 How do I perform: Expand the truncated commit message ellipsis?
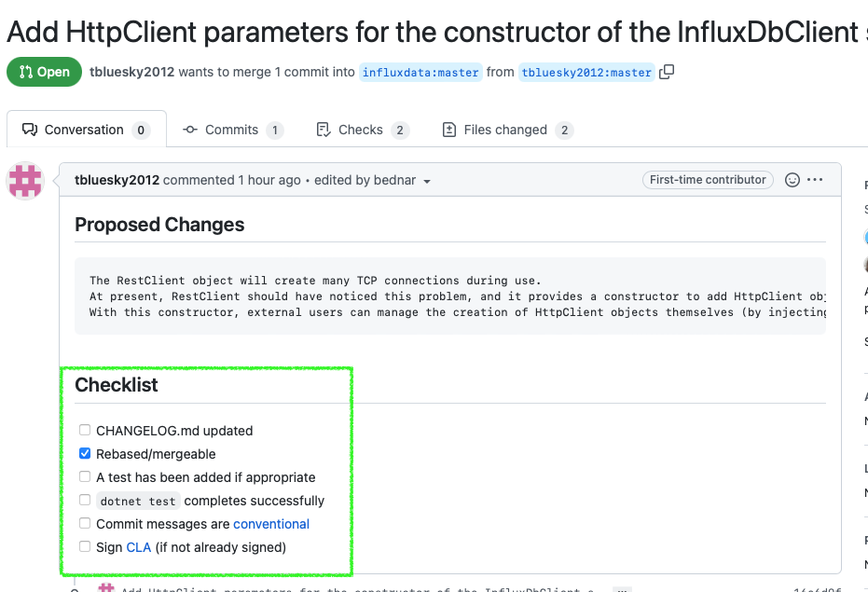click(621, 589)
